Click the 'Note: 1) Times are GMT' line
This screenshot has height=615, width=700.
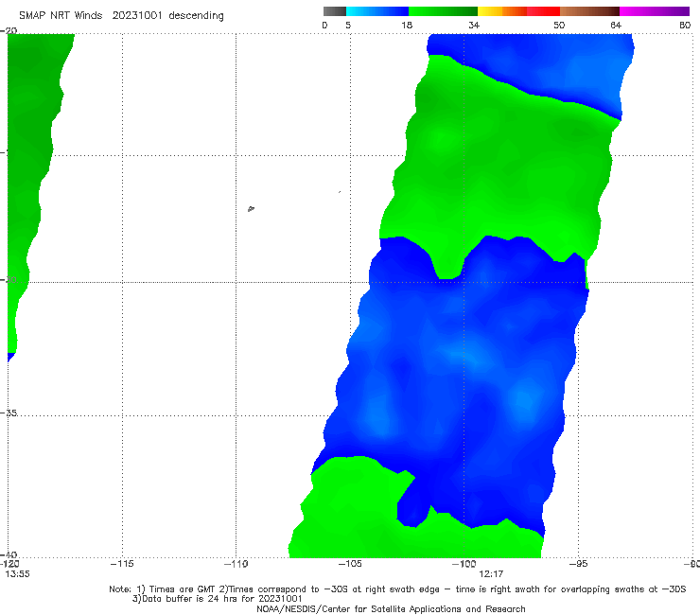[397, 589]
